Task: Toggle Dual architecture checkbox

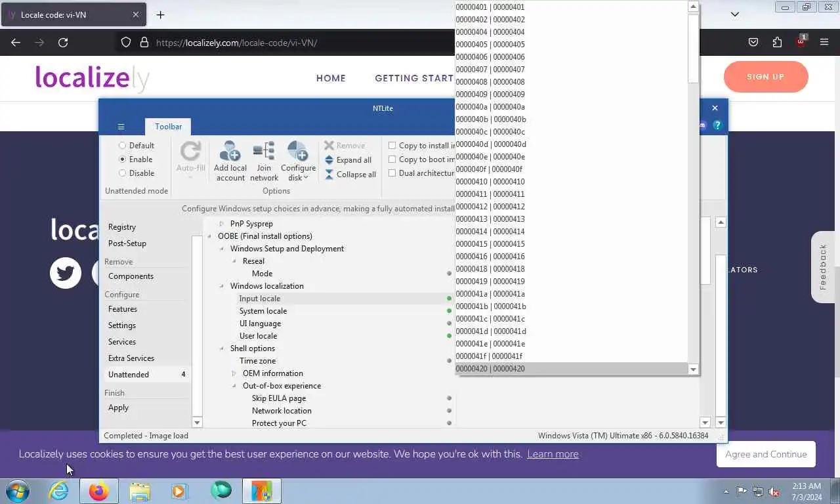Action: (392, 173)
